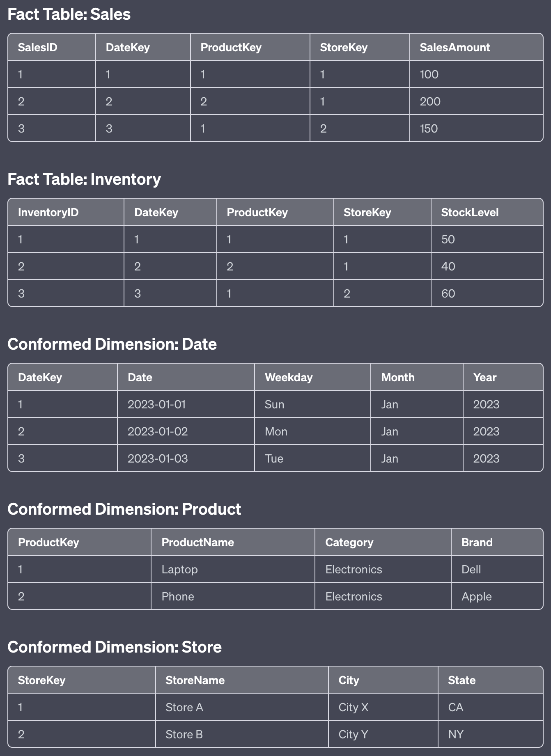The height and width of the screenshot is (756, 551).
Task: Select the NY state cell
Action: click(x=456, y=735)
